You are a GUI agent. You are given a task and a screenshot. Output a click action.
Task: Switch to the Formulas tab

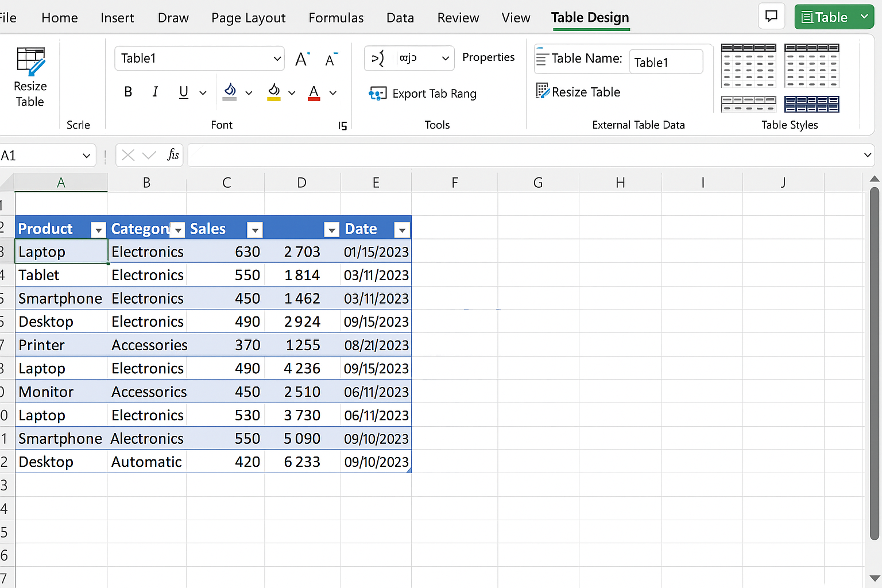pos(336,18)
